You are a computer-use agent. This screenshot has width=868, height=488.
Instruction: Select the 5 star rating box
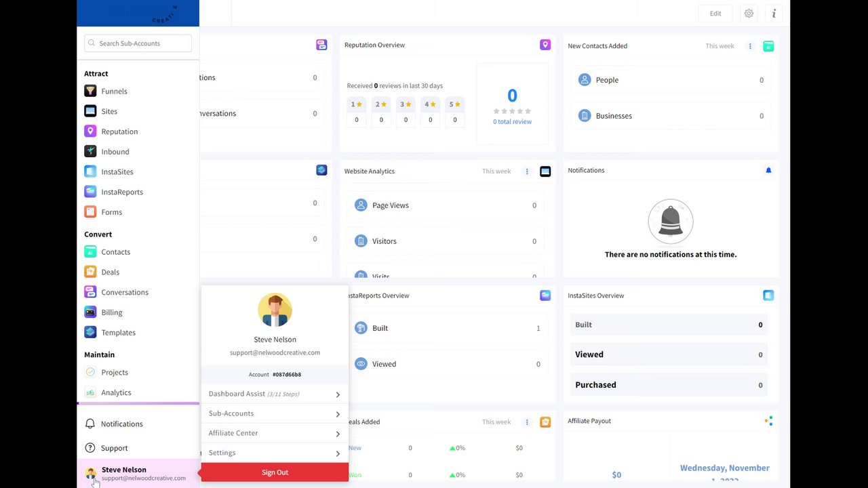(454, 113)
